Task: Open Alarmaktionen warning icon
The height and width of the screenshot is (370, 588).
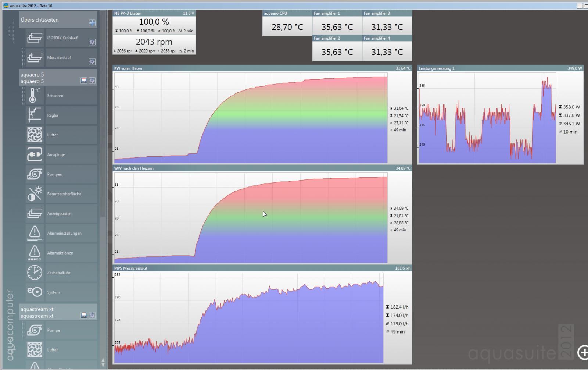Action: pos(35,253)
